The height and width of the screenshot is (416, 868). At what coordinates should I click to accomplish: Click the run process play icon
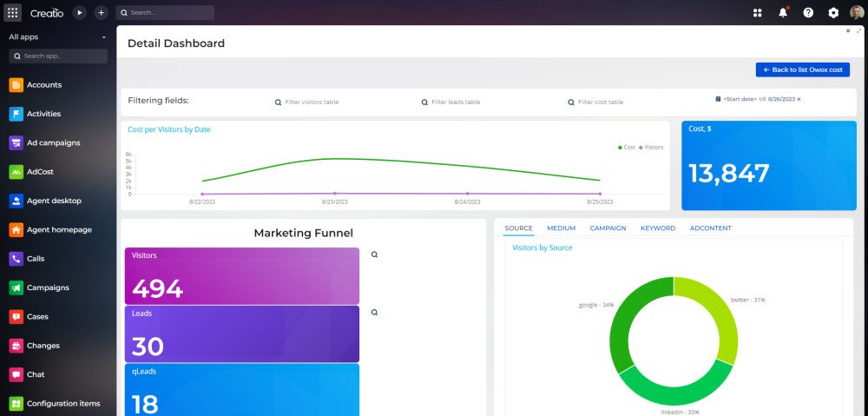(80, 13)
